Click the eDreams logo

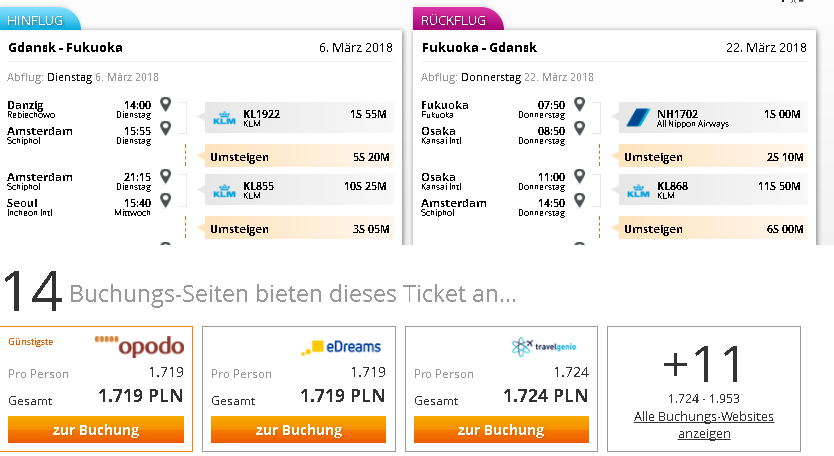point(341,347)
